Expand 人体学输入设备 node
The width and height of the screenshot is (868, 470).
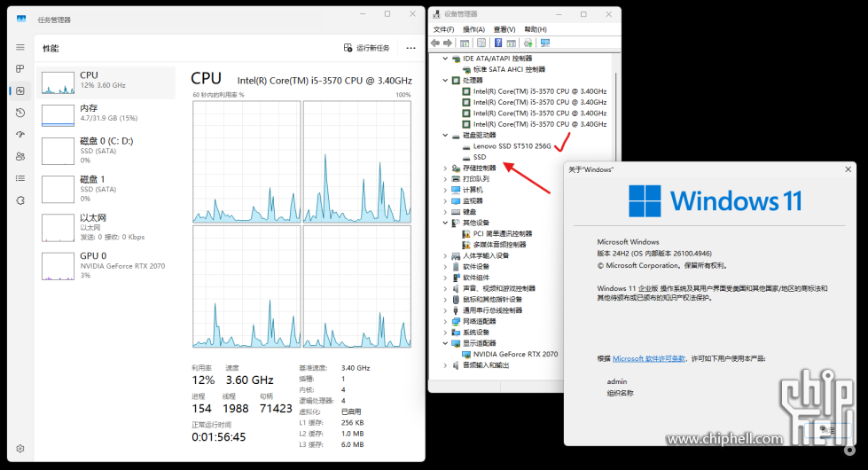[445, 255]
